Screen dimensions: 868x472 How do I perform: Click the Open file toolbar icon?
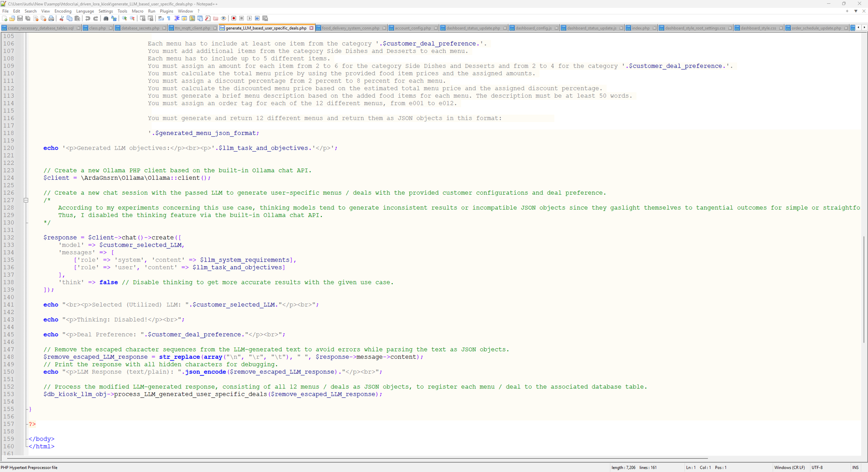click(12, 18)
